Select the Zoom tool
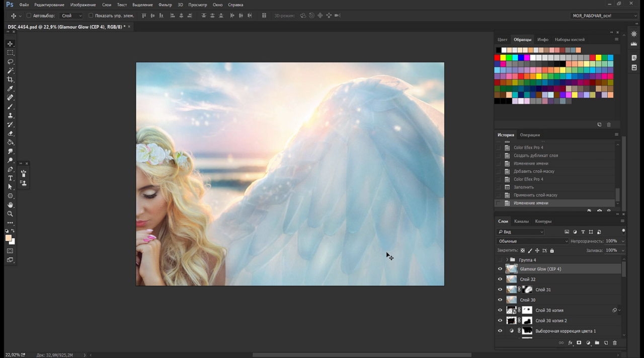 [10, 214]
